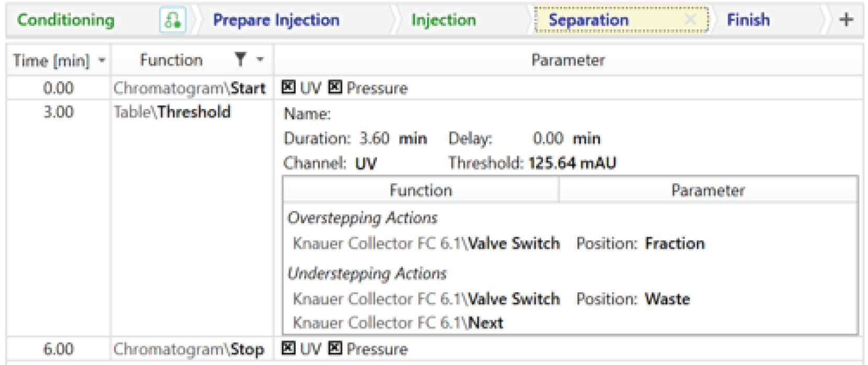Click the green lock icon beside Conditioning
This screenshot has width=868, height=365.
click(173, 21)
